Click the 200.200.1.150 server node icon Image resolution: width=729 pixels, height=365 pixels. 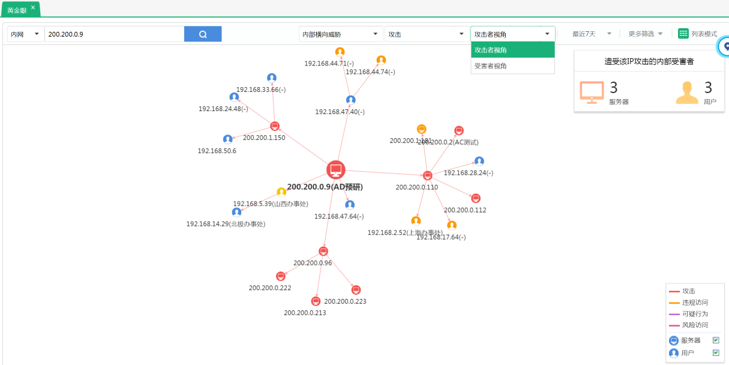pyautogui.click(x=275, y=126)
